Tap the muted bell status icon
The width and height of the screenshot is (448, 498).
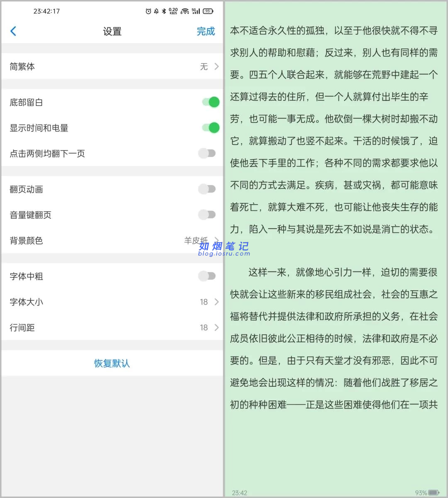[x=156, y=11]
